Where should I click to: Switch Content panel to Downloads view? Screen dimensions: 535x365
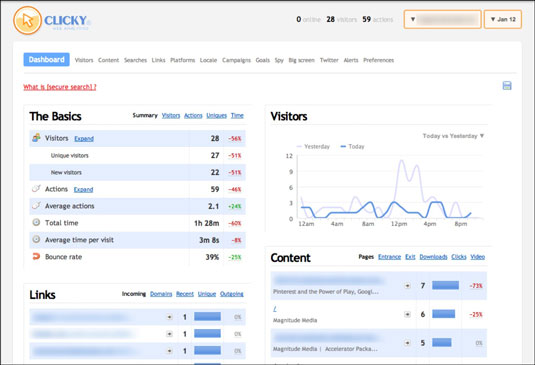tap(433, 257)
